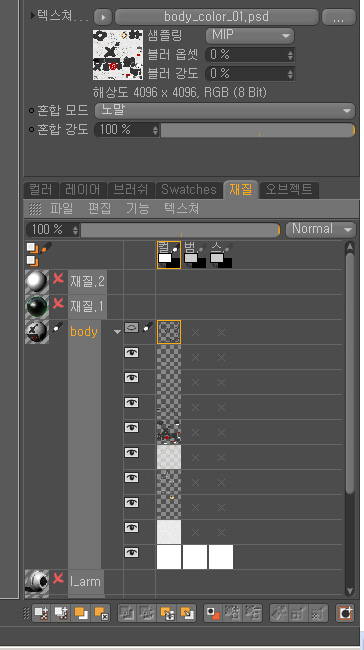The height and width of the screenshot is (650, 364).
Task: Click the paintbrush icon next to body material
Action: tap(58, 329)
